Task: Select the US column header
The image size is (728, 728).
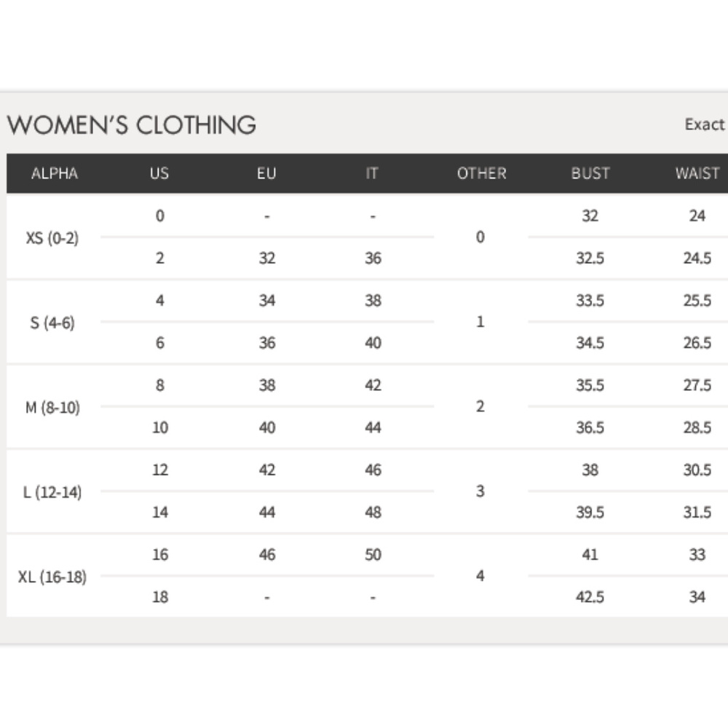Action: click(159, 173)
